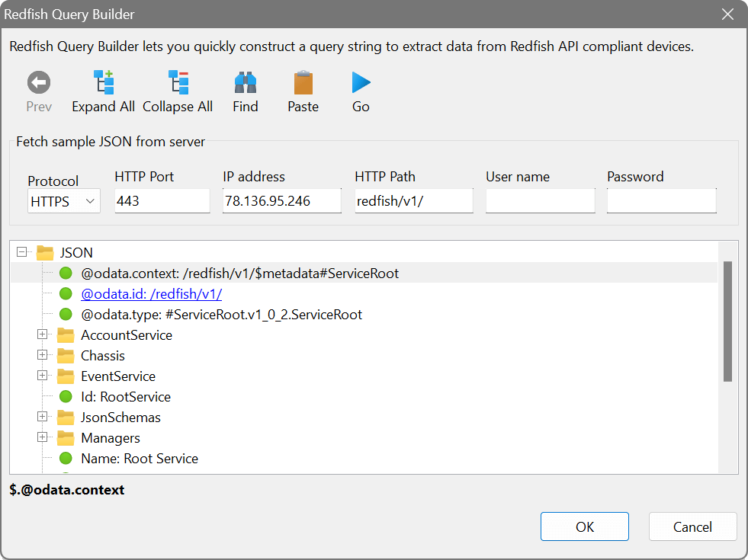Expand the Managers node

click(x=42, y=437)
